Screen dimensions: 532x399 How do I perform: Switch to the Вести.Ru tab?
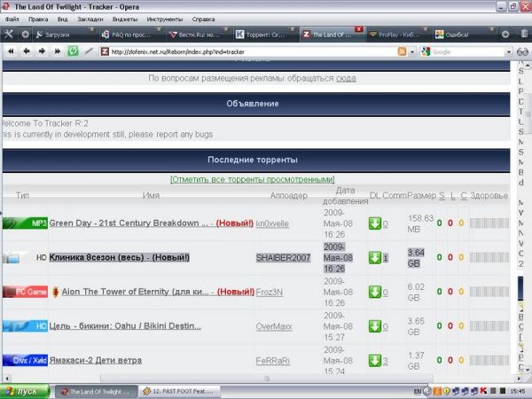[199, 35]
